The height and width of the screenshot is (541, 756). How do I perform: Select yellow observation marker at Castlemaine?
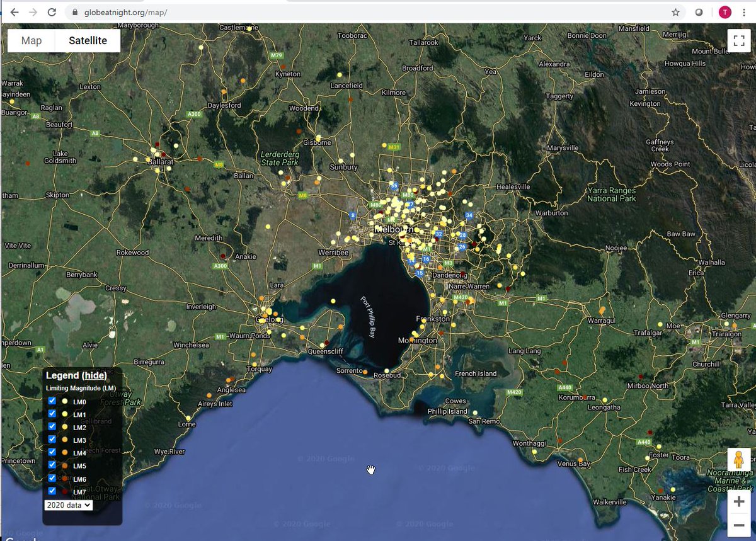coord(249,29)
